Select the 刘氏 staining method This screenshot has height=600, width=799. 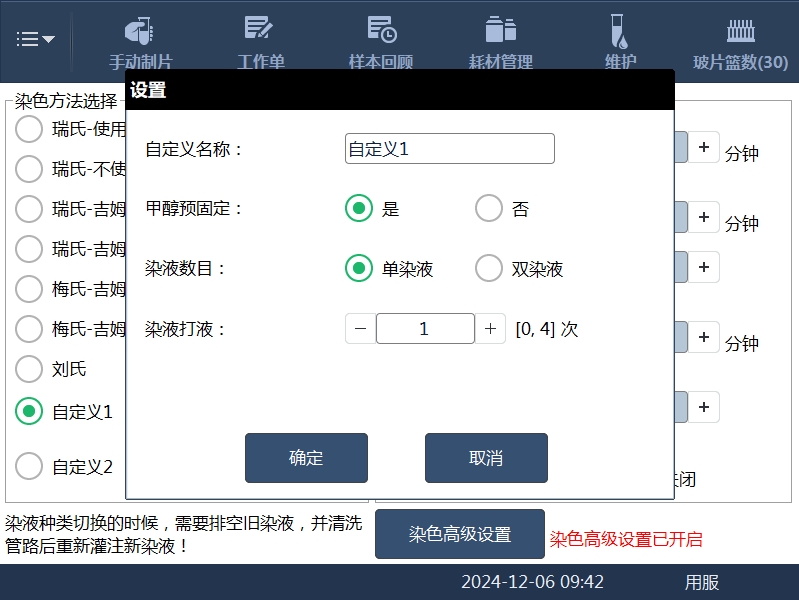30,369
